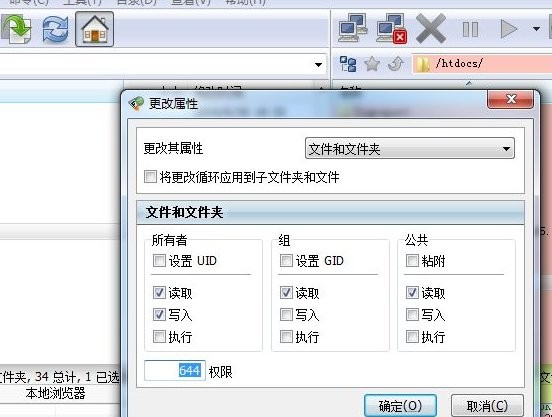Click the 确定(O) confirm button

point(400,406)
